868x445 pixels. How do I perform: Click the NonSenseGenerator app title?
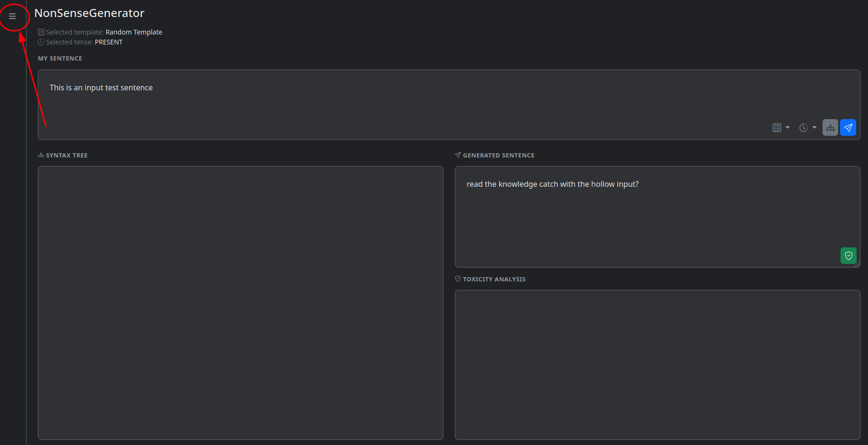pyautogui.click(x=89, y=13)
